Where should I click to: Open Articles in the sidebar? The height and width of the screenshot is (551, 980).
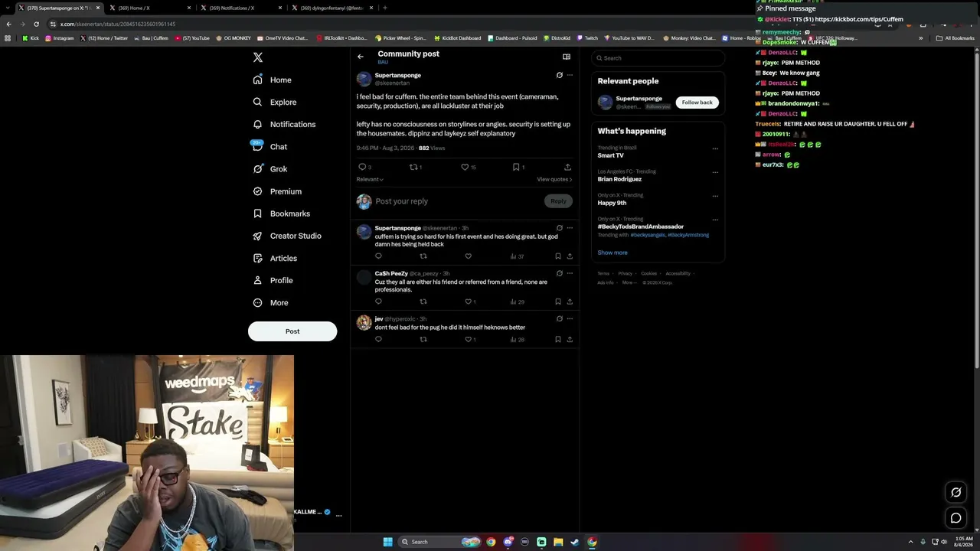275,258
